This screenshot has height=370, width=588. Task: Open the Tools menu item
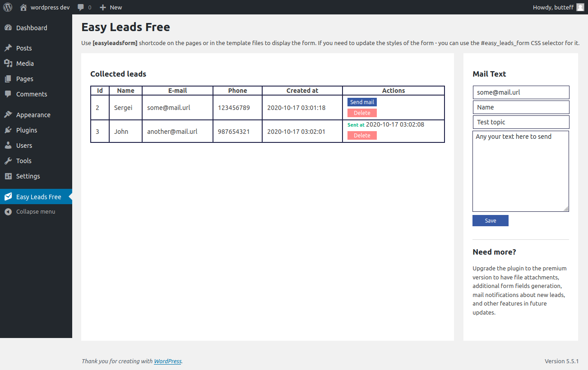coord(36,161)
